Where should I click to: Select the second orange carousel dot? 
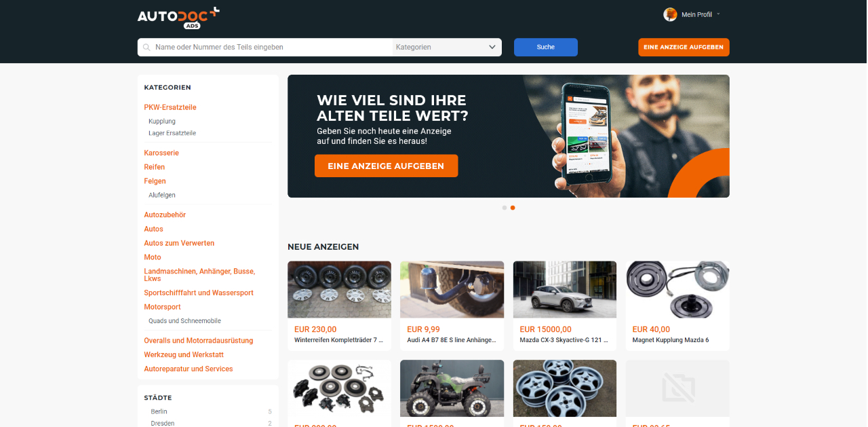coord(513,208)
